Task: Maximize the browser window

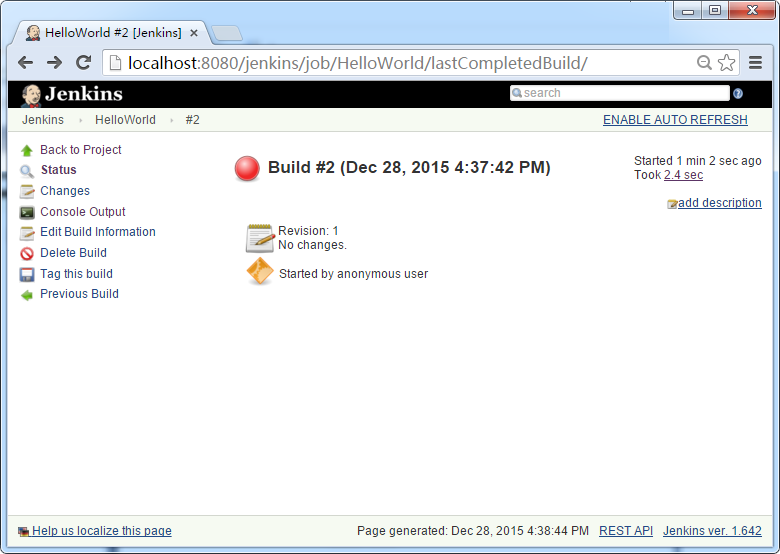Action: tap(715, 10)
